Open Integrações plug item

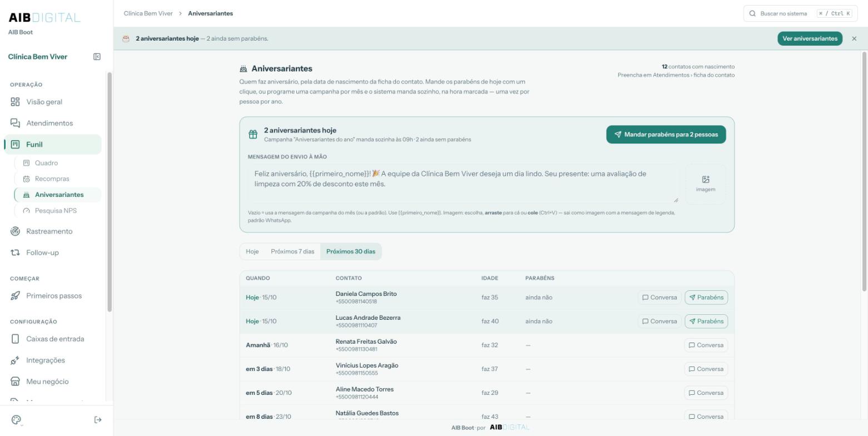pyautogui.click(x=53, y=360)
